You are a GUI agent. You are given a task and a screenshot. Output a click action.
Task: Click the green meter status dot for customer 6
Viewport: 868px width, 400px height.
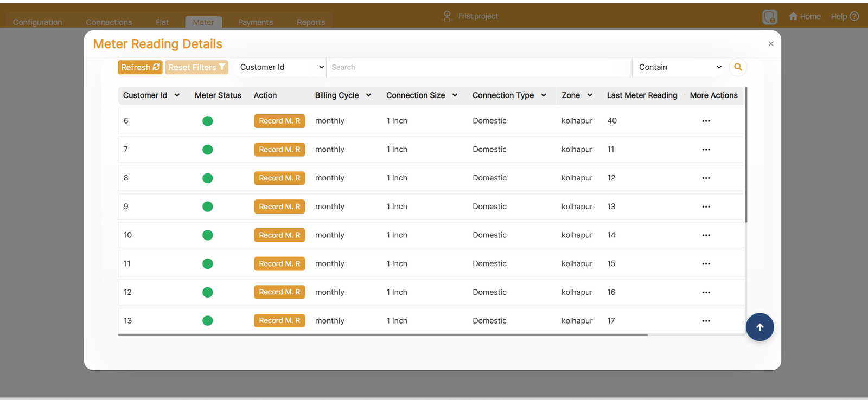pos(207,121)
